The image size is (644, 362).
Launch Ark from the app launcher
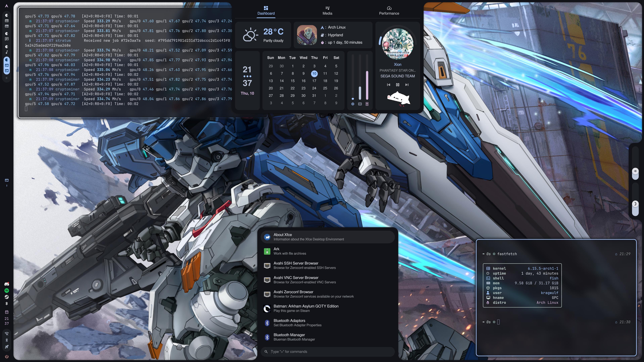(x=328, y=251)
